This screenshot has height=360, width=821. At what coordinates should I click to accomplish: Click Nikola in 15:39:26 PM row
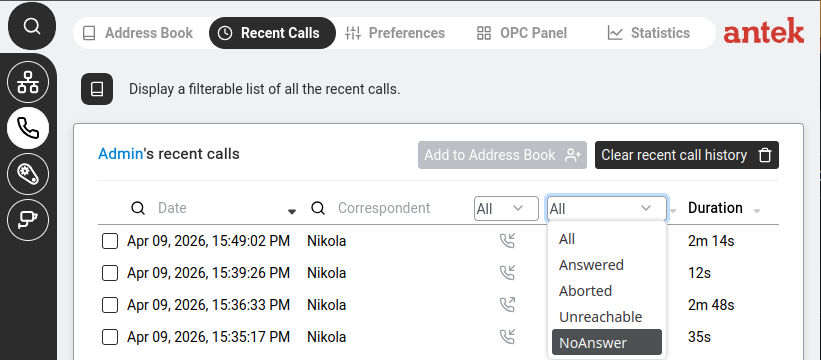327,273
